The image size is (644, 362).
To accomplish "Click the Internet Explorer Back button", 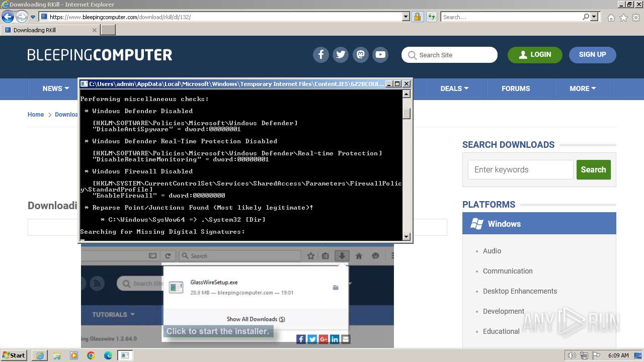I will pyautogui.click(x=8, y=17).
